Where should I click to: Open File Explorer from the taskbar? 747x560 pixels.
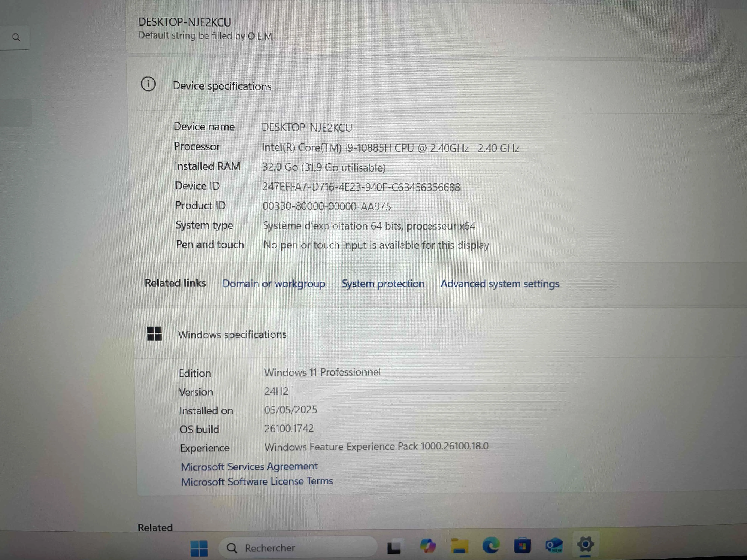coord(459,546)
